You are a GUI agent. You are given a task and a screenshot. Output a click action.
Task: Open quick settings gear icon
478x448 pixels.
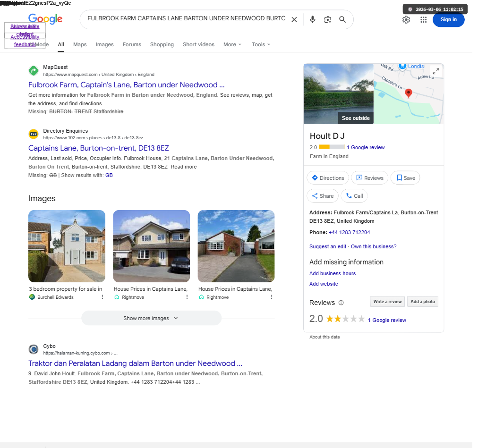406,19
